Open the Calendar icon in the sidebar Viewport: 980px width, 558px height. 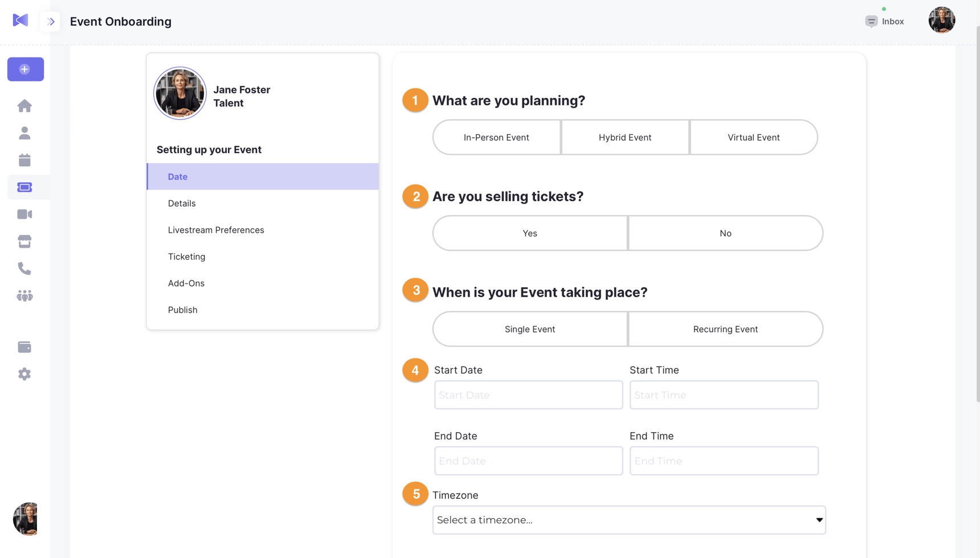coord(24,160)
